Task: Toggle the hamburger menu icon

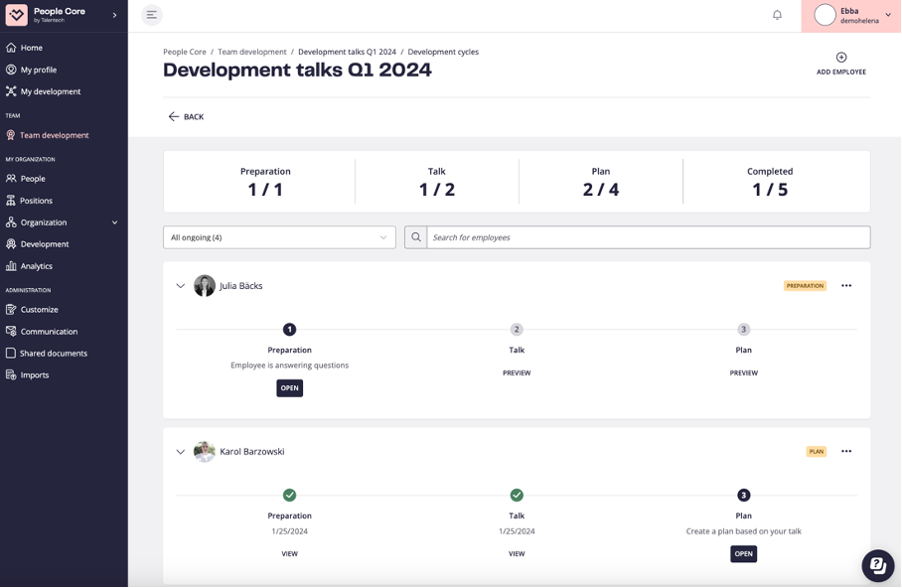Action: pyautogui.click(x=151, y=15)
